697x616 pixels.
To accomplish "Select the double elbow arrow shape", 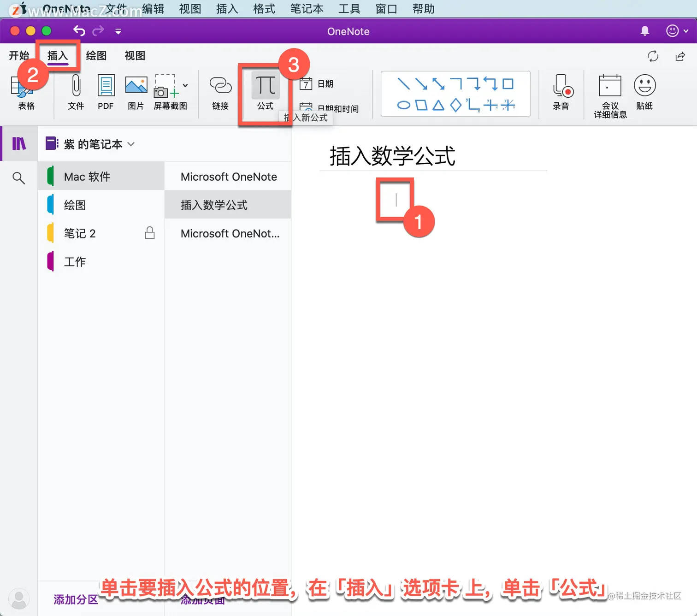I will click(x=491, y=84).
